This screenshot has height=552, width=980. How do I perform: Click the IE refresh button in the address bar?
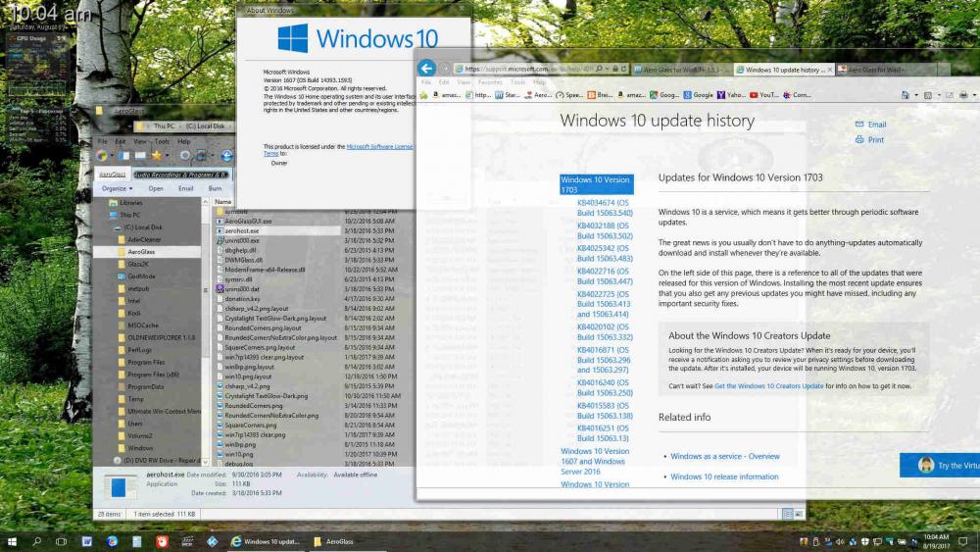pos(623,70)
